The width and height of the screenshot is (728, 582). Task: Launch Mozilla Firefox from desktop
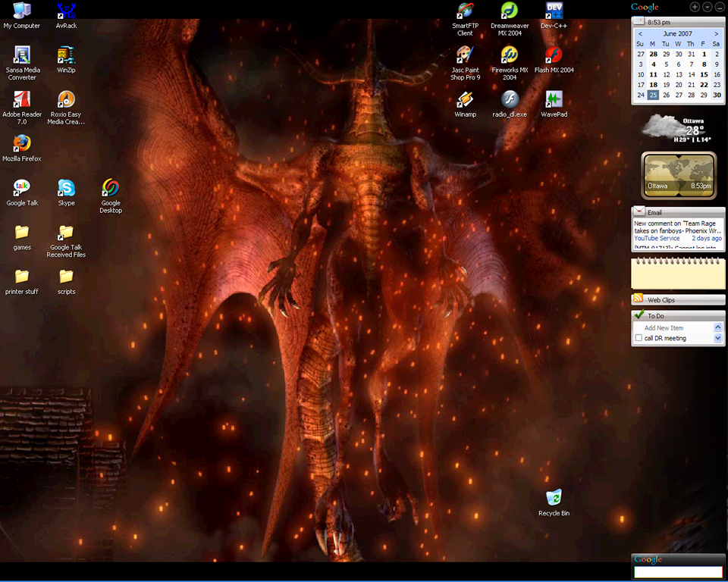pyautogui.click(x=22, y=149)
